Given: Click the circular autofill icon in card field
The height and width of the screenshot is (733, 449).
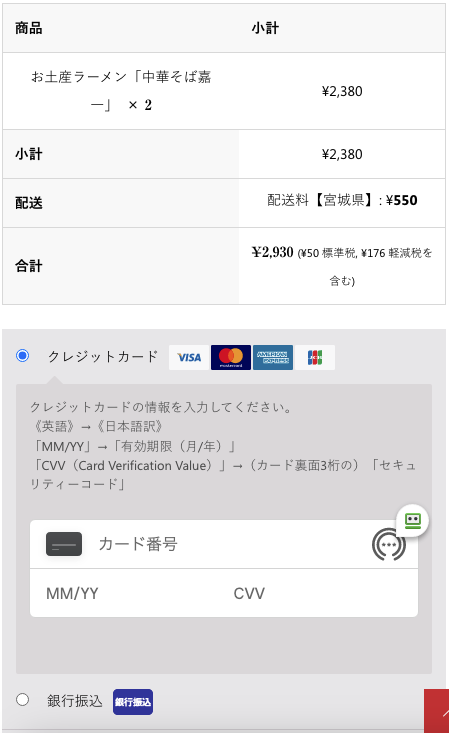Looking at the screenshot, I should point(389,544).
